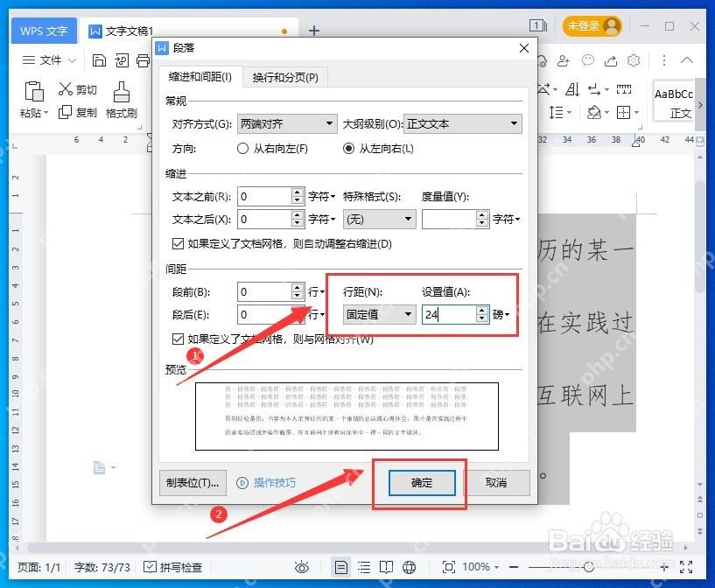
Task: Click the Copy (复制) icon
Action: point(66,112)
